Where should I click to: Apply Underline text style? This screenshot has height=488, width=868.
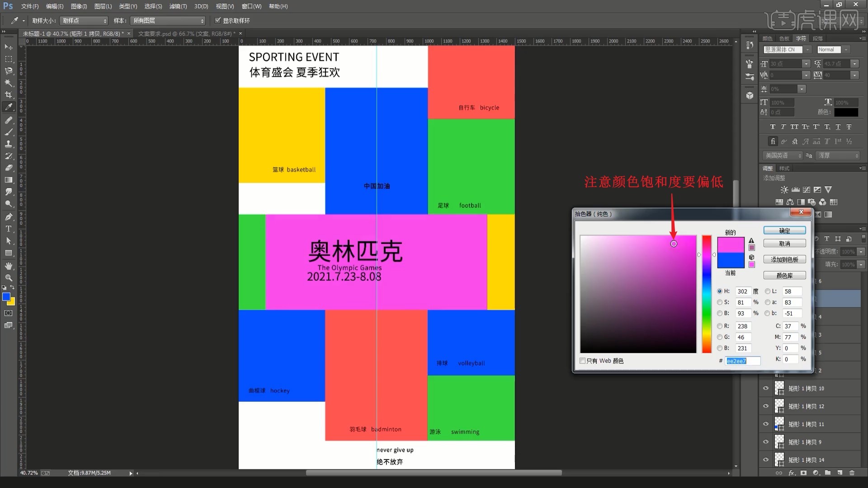[x=838, y=127]
